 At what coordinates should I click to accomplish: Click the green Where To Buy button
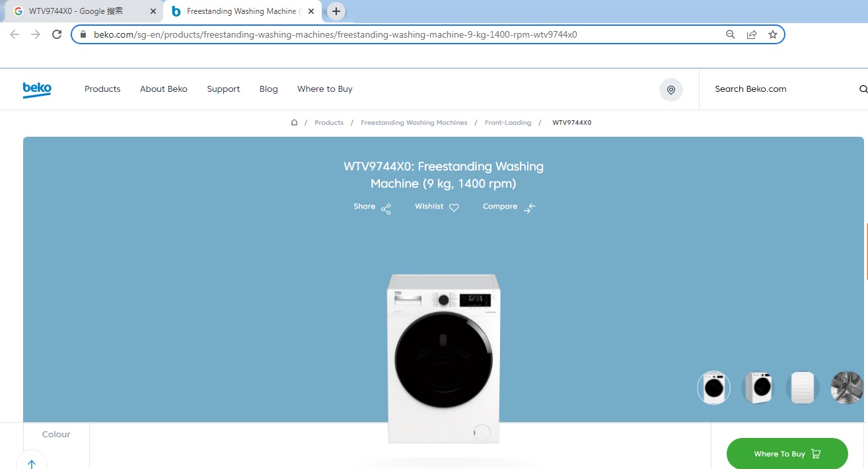coord(787,454)
